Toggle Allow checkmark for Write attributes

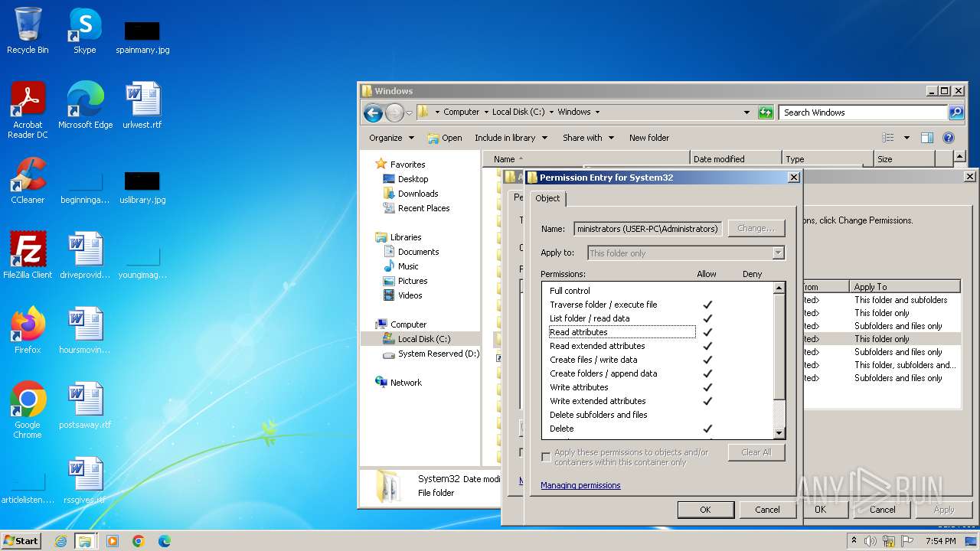click(707, 387)
